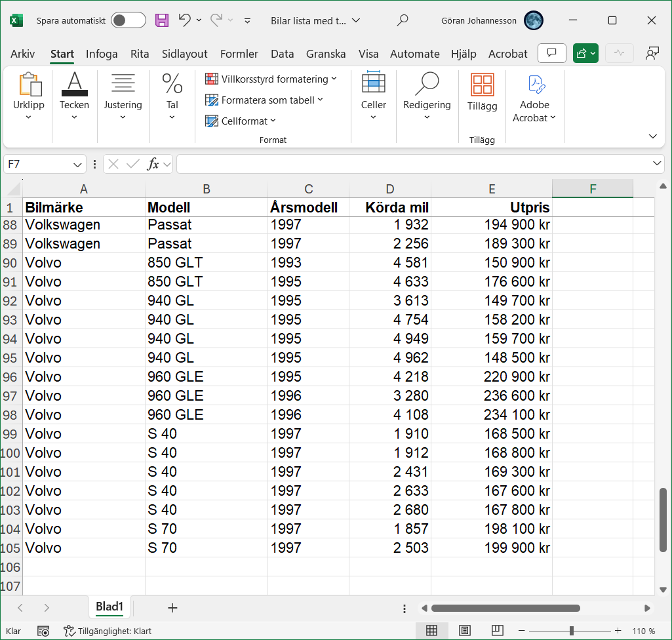The image size is (672, 640).
Task: Click the Blad1 sheet tab
Action: click(109, 607)
